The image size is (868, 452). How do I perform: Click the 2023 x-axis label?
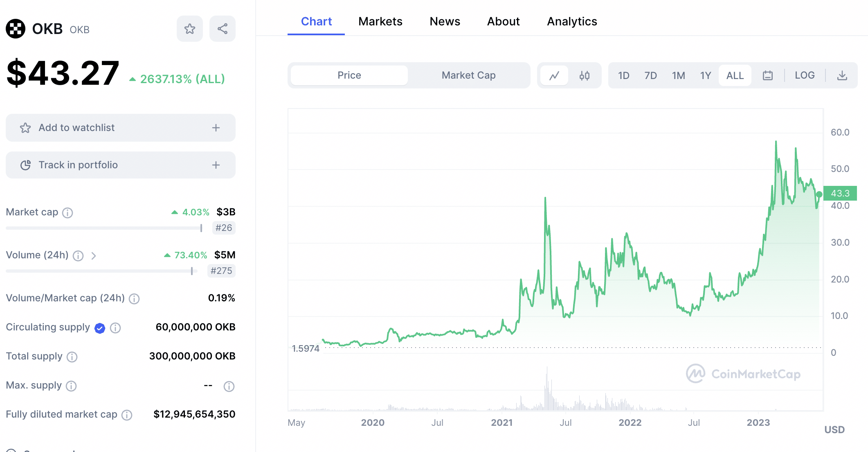758,423
